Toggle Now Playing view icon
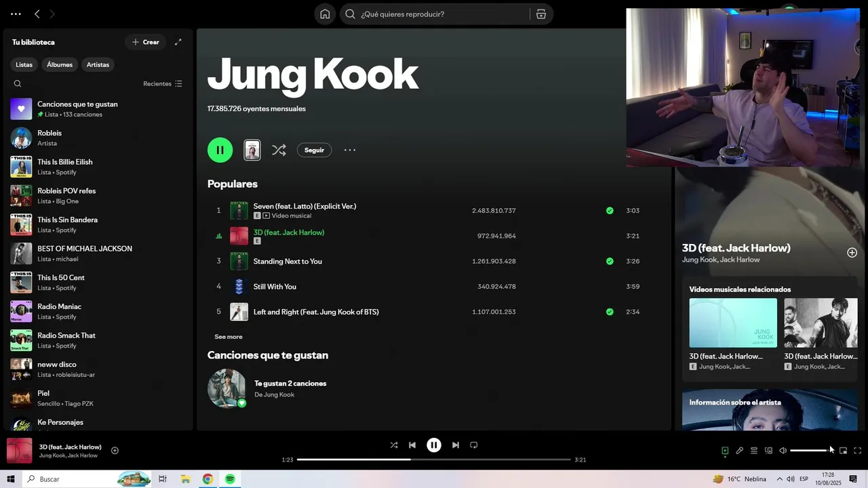The width and height of the screenshot is (868, 488). (x=725, y=451)
